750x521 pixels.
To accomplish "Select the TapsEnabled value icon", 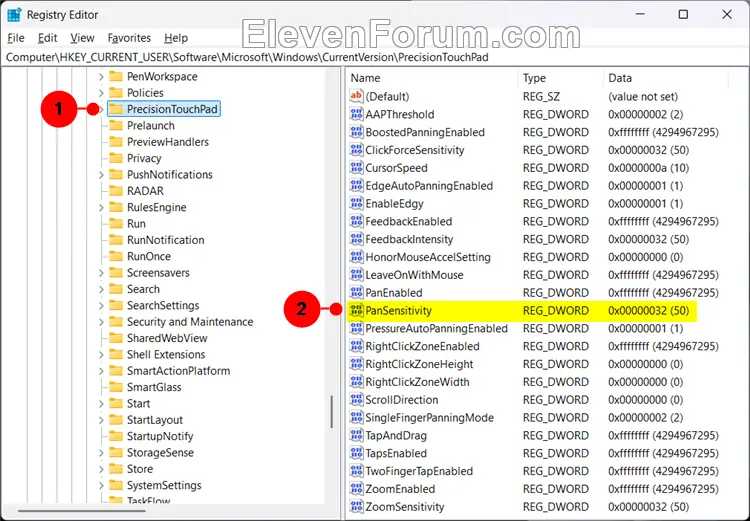I will [356, 453].
